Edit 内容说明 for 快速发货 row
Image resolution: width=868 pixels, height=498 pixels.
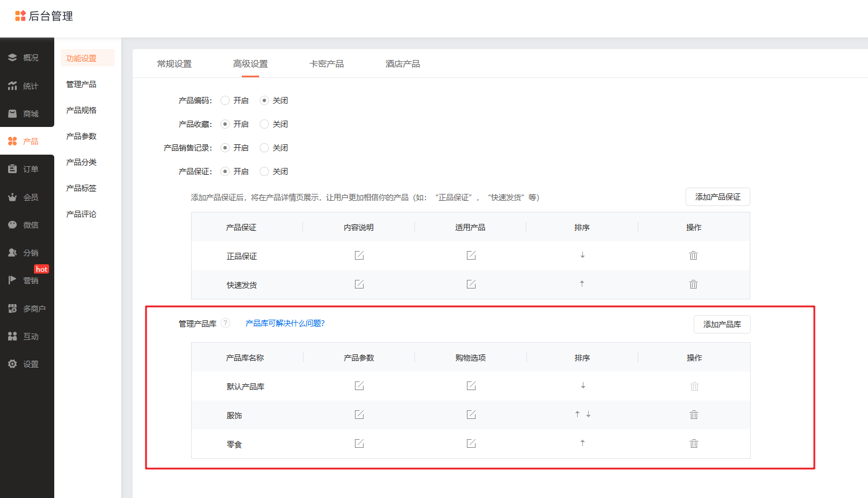pos(359,284)
